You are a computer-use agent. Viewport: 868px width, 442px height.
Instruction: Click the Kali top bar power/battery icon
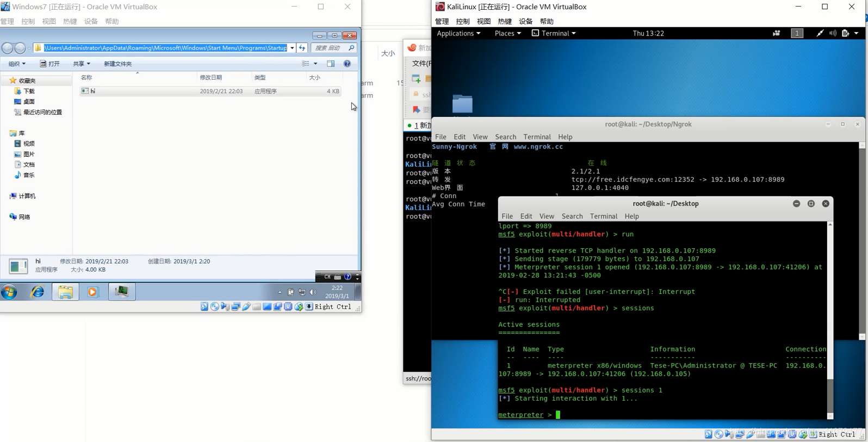[845, 33]
